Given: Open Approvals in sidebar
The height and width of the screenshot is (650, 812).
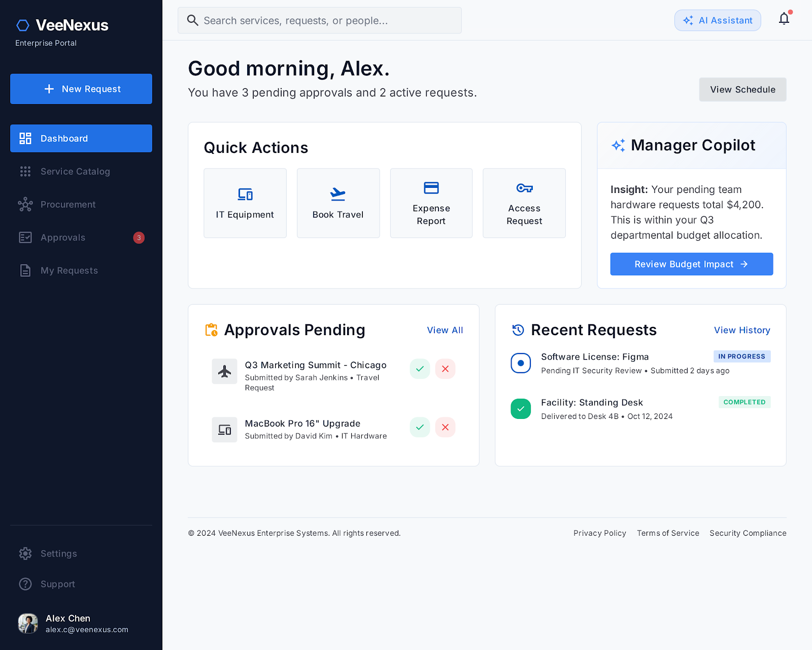Looking at the screenshot, I should pyautogui.click(x=81, y=238).
